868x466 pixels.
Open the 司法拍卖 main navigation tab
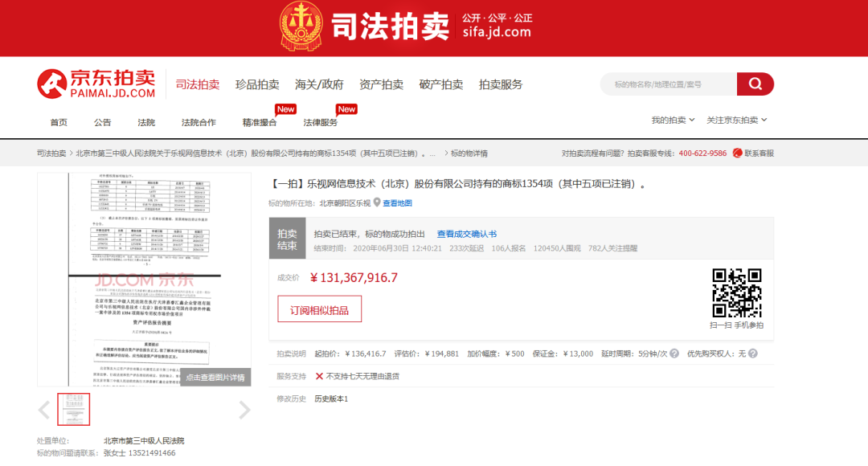click(x=198, y=84)
